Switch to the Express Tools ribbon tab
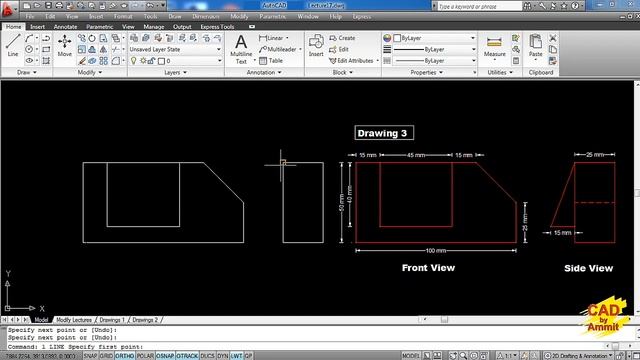This screenshot has width=640, height=360. (x=217, y=27)
